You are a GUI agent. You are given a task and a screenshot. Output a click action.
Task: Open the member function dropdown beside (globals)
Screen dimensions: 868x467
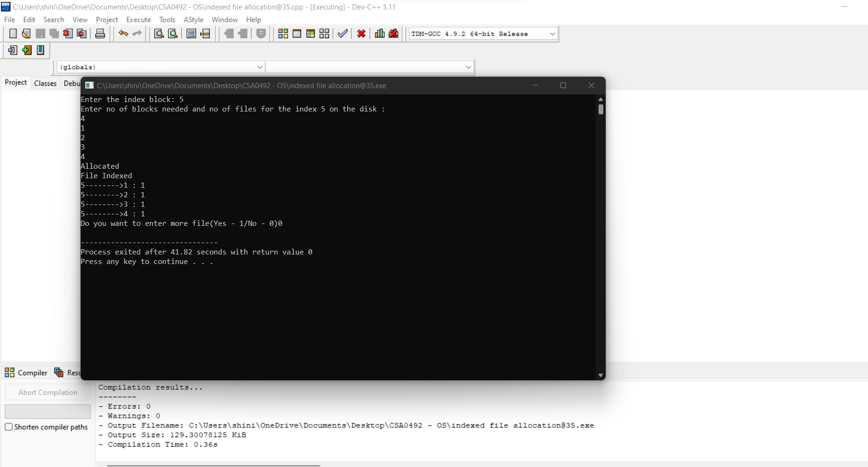click(370, 67)
